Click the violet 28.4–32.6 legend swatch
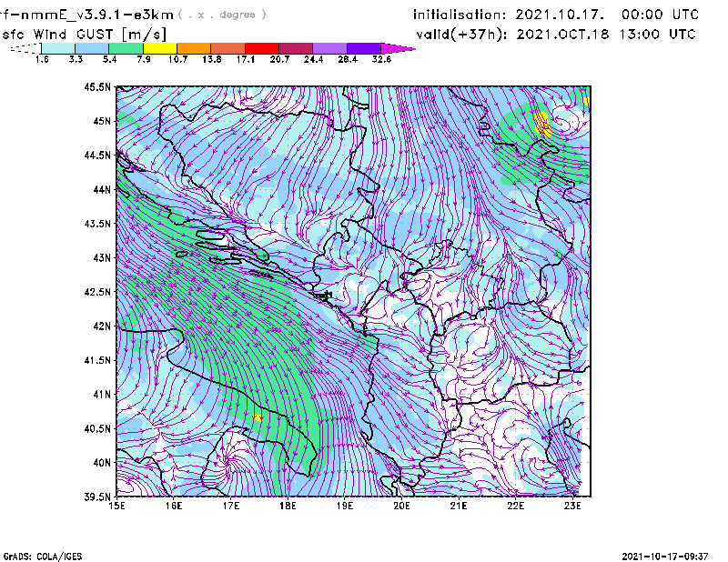 [x=363, y=48]
